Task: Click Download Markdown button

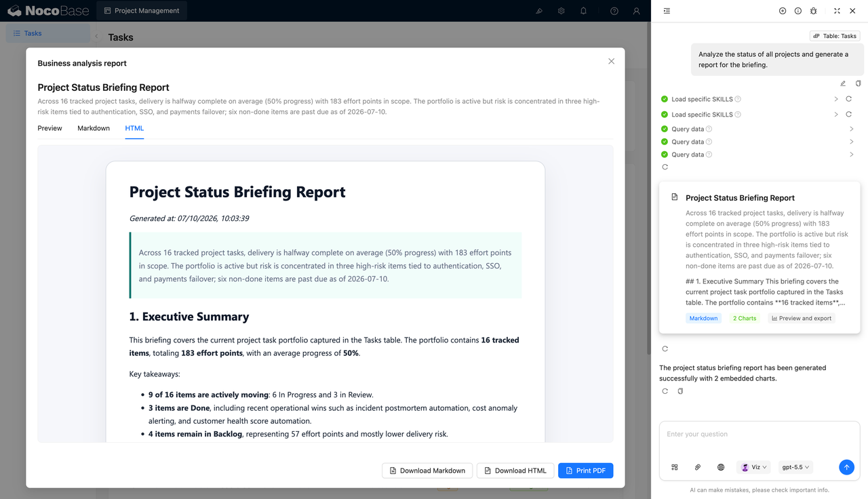Action: 427,471
